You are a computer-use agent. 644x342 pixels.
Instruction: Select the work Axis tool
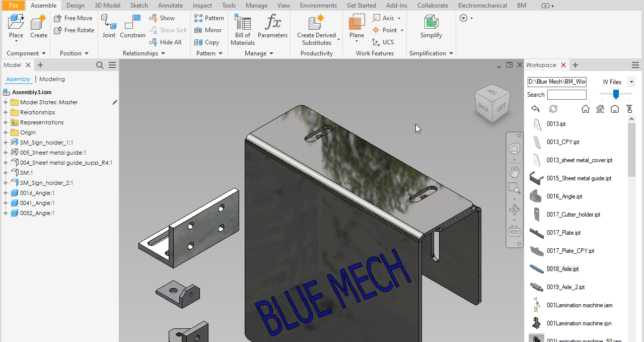point(384,18)
